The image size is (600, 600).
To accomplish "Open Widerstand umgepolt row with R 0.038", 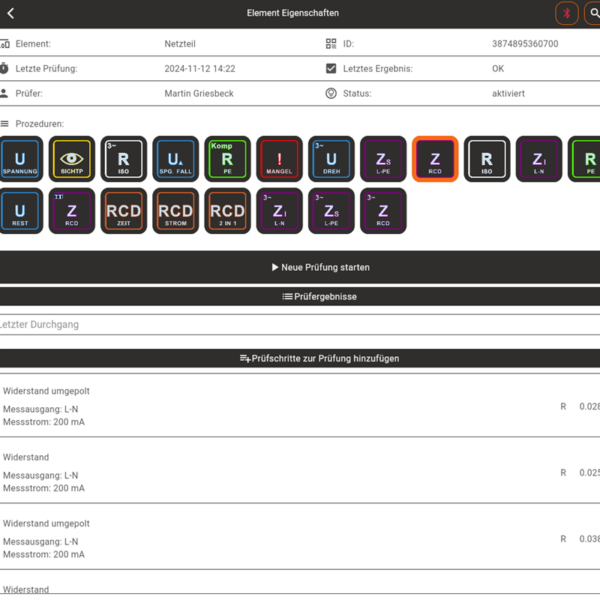I will coord(300,538).
